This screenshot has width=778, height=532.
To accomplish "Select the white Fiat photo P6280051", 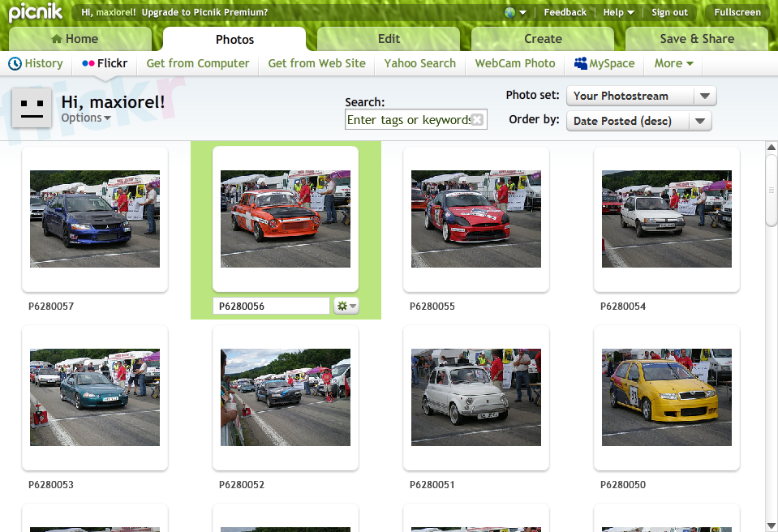I will point(476,397).
